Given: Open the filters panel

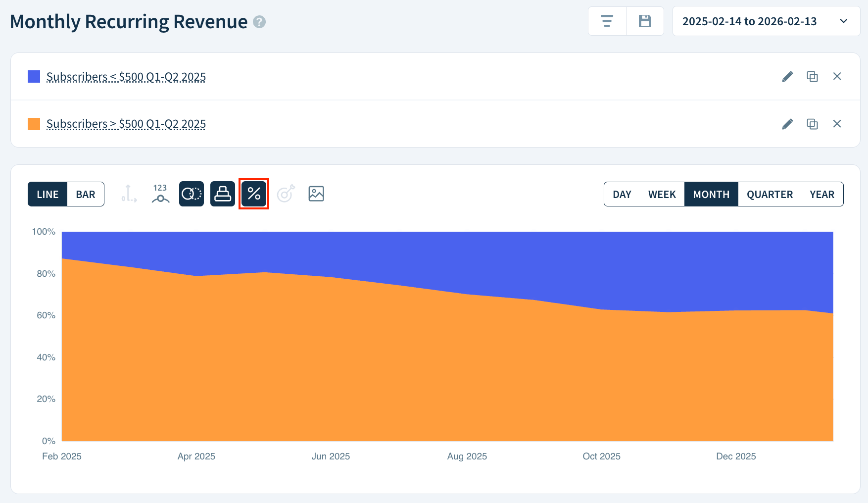Looking at the screenshot, I should pos(607,21).
